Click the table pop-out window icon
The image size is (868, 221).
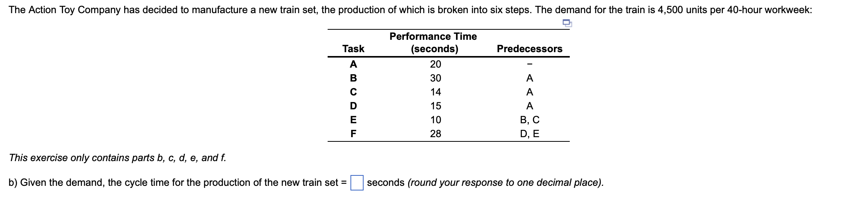click(x=567, y=24)
